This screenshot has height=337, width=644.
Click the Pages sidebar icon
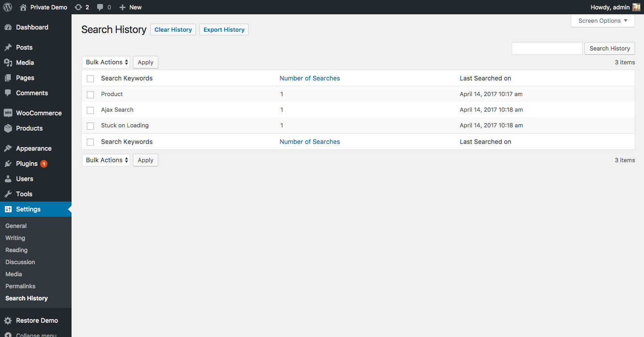[8, 78]
